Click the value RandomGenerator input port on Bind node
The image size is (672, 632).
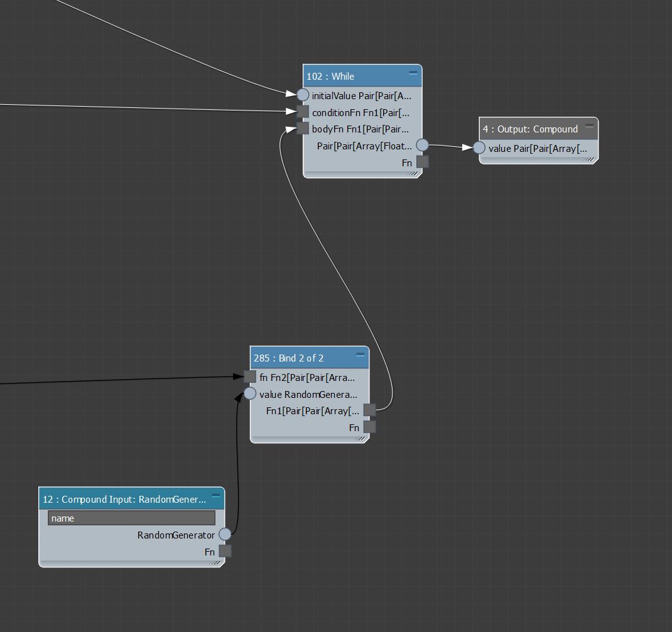tap(250, 394)
